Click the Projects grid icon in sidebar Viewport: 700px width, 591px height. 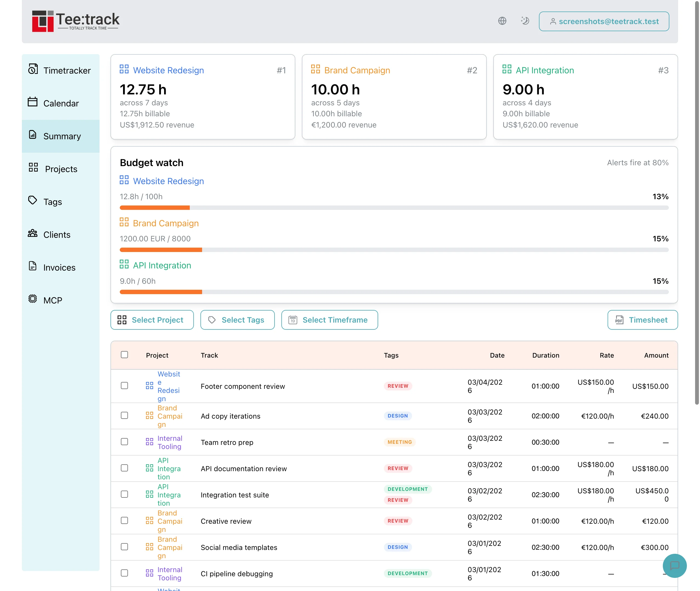(33, 168)
